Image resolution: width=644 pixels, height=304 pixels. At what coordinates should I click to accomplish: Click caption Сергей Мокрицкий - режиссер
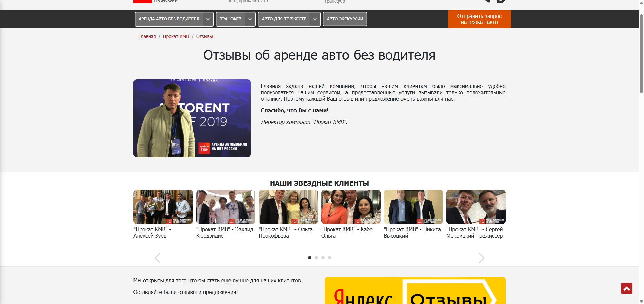pos(475,233)
